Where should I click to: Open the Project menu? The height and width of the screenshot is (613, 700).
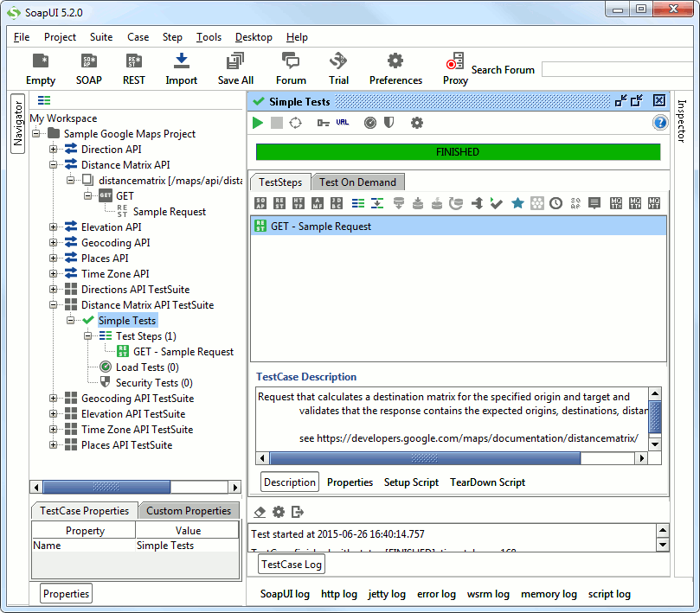[x=60, y=37]
